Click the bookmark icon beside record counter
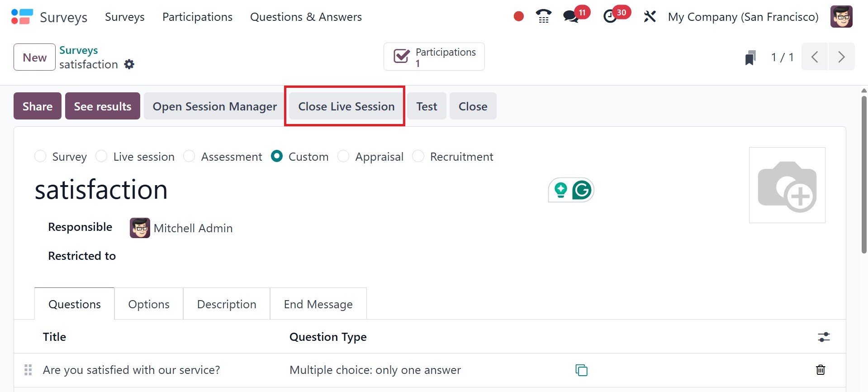The width and height of the screenshot is (868, 392). click(x=750, y=57)
